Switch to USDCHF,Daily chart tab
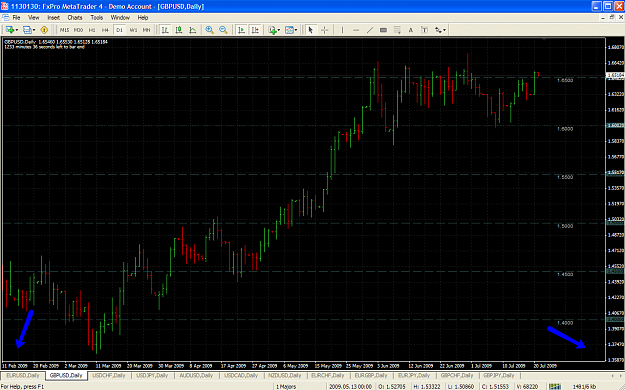The height and width of the screenshot is (390, 625). pos(109,376)
